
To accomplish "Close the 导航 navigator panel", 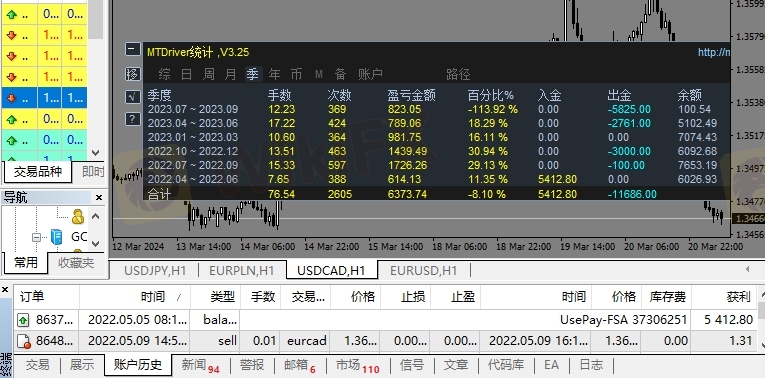I will [x=99, y=198].
